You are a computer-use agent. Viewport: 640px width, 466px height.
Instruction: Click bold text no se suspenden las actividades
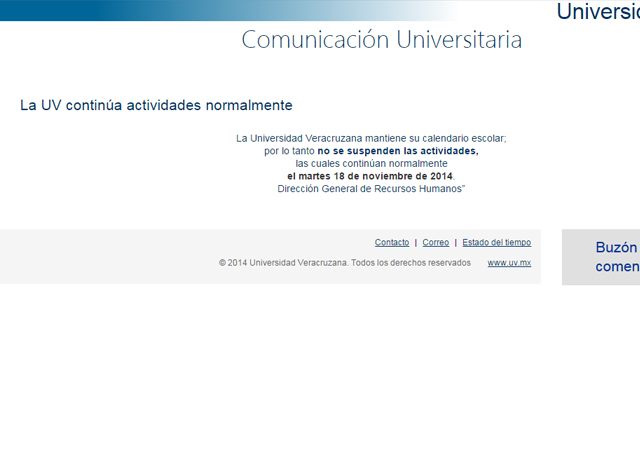click(x=398, y=151)
